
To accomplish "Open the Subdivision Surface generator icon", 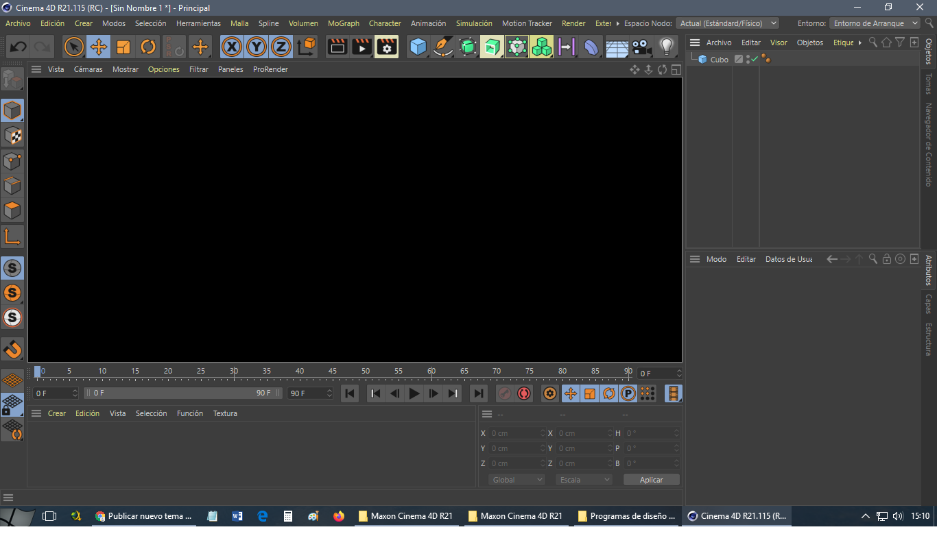I will coord(467,47).
